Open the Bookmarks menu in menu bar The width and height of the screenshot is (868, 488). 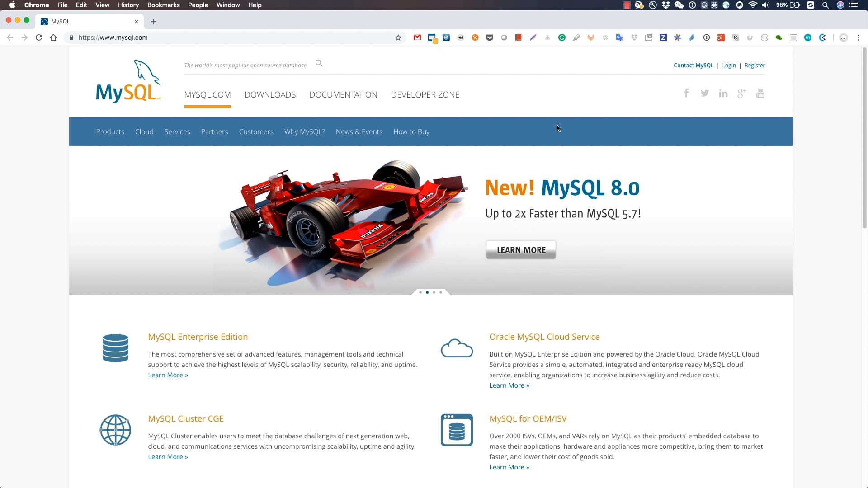[x=163, y=5]
